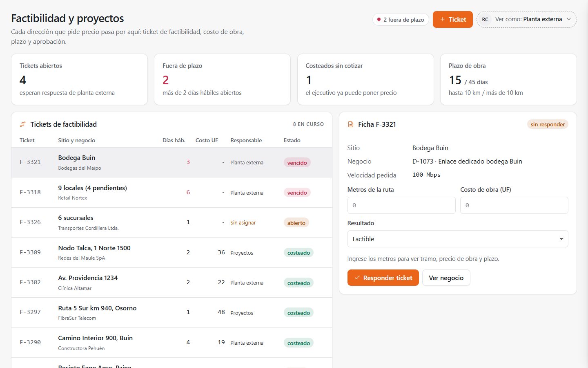Click the document icon beside Ficha F-3321

pyautogui.click(x=350, y=124)
